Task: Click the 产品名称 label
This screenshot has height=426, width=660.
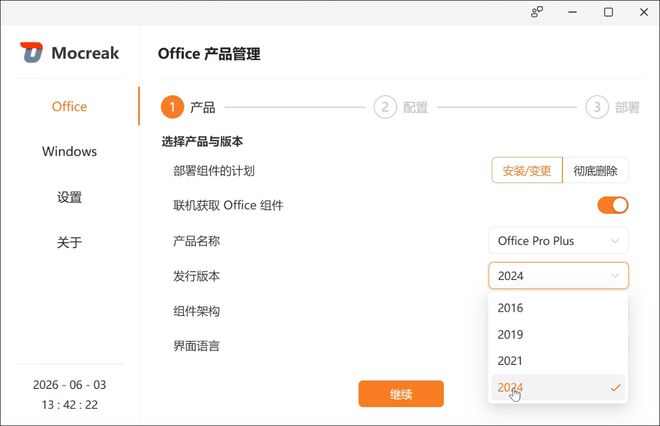Action: tap(197, 241)
